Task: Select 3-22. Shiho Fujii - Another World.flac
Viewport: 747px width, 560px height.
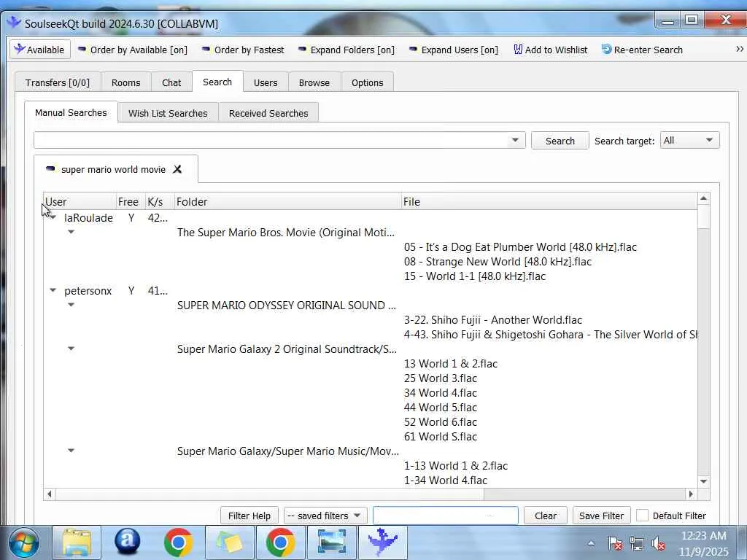Action: (492, 320)
